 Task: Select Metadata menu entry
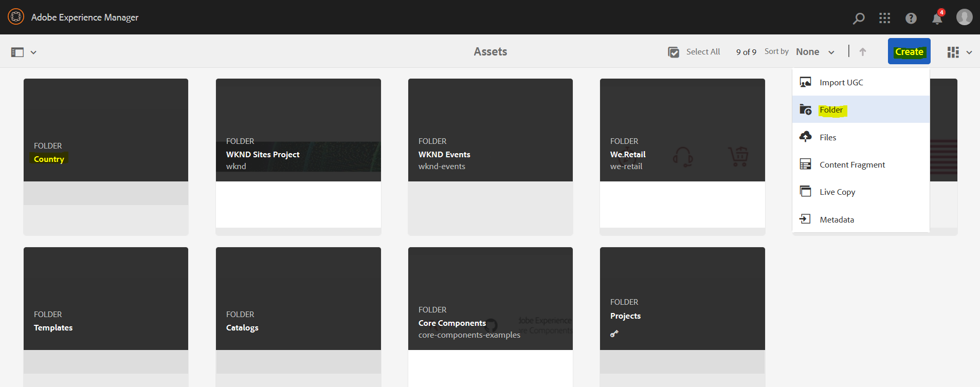(861, 219)
